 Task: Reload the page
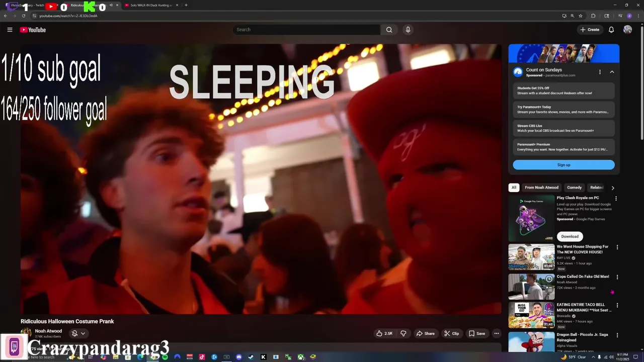click(23, 16)
